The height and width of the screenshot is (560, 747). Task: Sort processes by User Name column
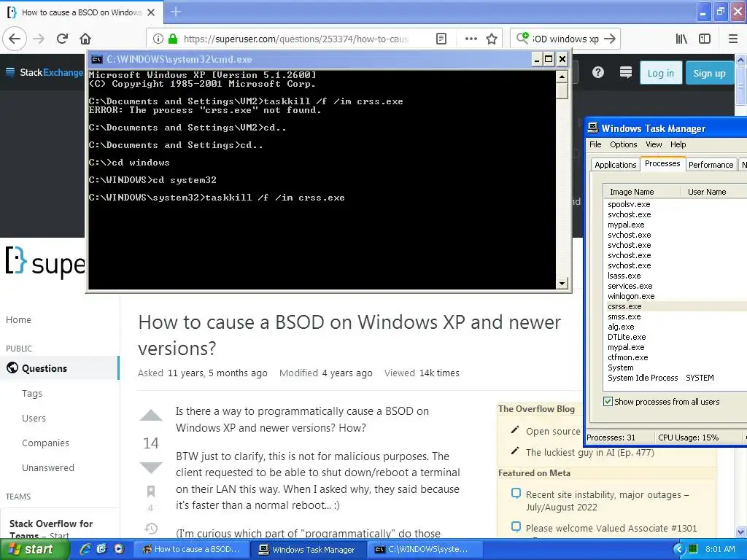(713, 192)
